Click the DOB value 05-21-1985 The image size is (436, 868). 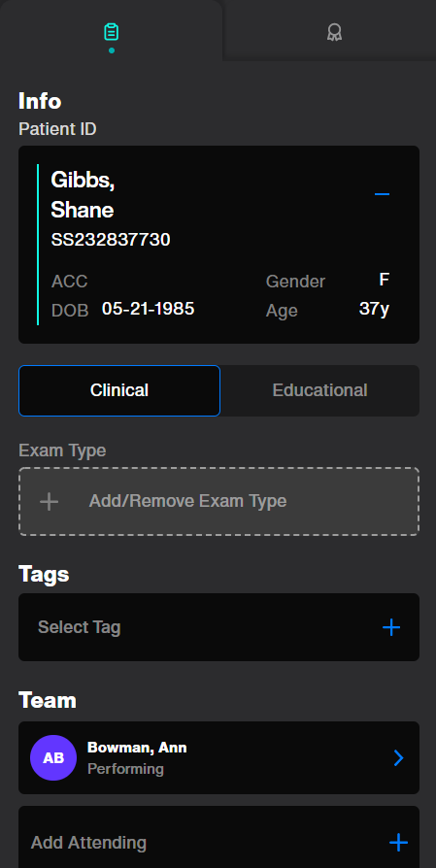[x=149, y=309]
